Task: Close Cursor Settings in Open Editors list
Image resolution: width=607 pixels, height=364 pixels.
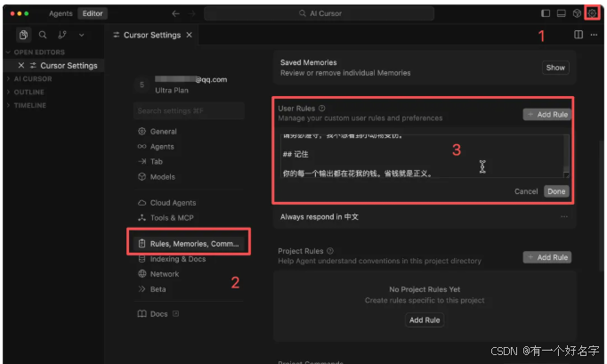Action: tap(21, 66)
